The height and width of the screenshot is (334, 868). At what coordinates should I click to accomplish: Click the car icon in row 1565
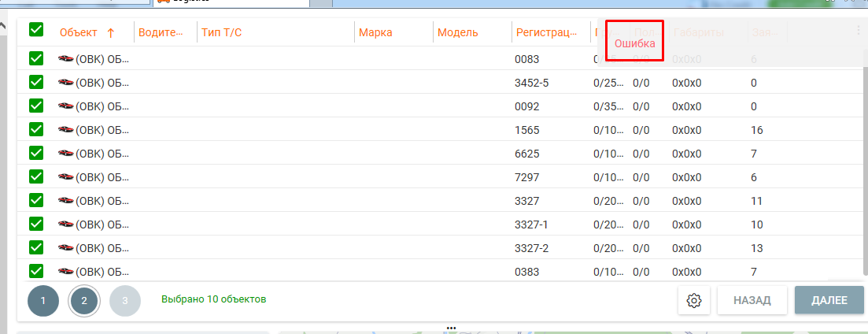[65, 130]
